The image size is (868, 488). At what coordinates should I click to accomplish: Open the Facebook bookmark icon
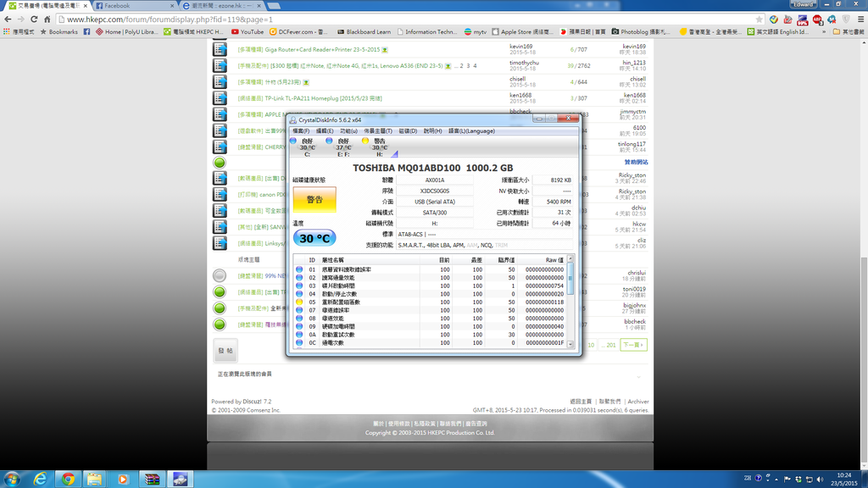click(x=86, y=32)
